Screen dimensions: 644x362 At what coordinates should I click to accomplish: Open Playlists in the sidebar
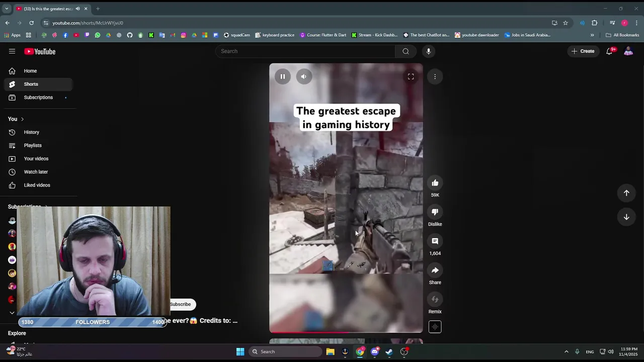pos(38,145)
